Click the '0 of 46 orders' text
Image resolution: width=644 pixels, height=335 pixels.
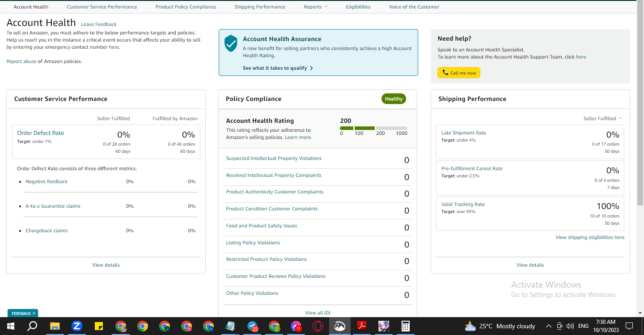coord(182,144)
